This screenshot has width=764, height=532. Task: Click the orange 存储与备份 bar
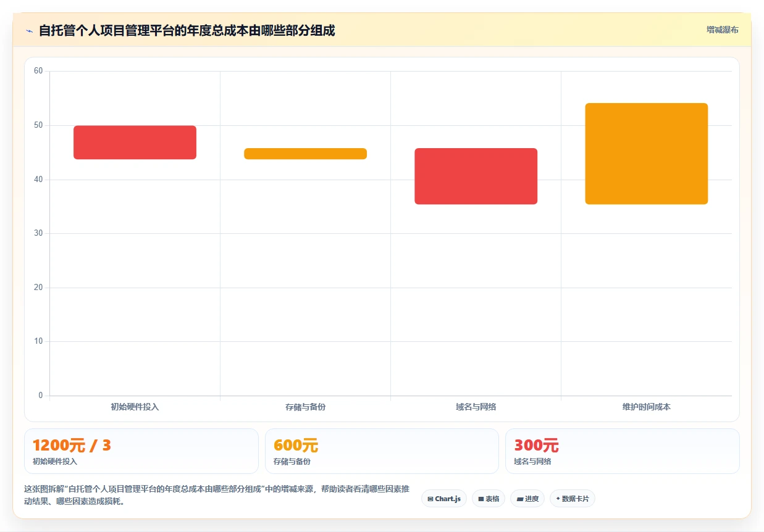pyautogui.click(x=305, y=154)
